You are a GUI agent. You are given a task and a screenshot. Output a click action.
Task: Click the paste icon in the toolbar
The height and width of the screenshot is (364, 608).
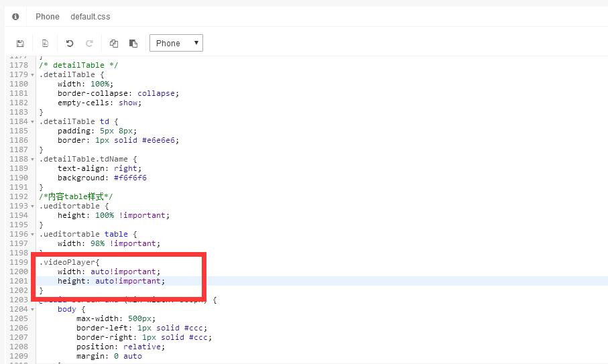[x=133, y=44]
